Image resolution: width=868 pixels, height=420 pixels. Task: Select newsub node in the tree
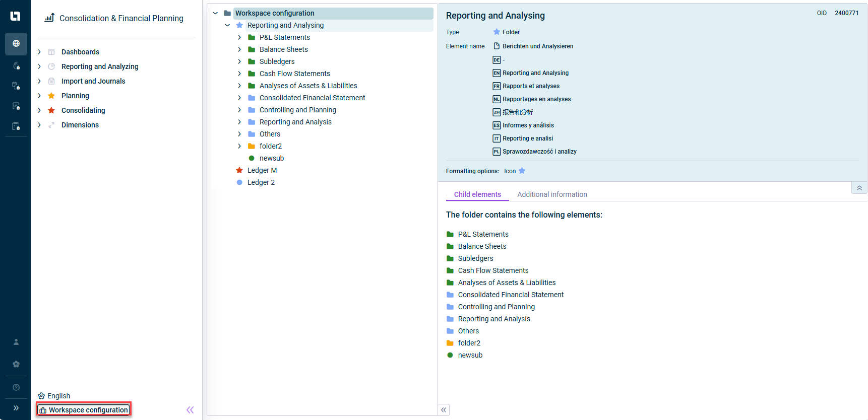click(272, 158)
